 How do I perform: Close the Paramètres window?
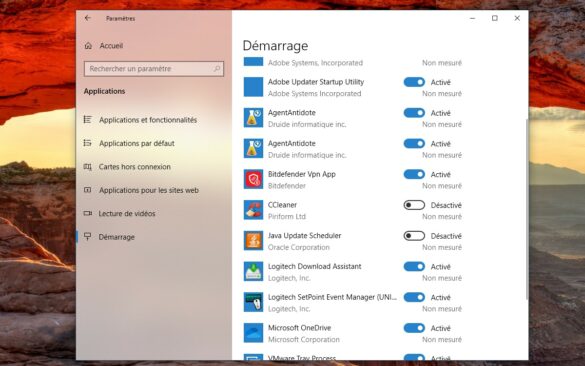(517, 18)
